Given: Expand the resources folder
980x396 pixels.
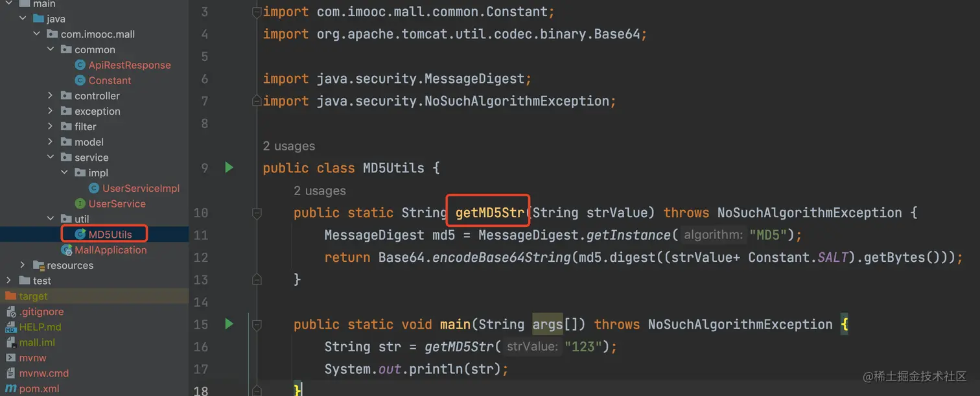Looking at the screenshot, I should (23, 265).
